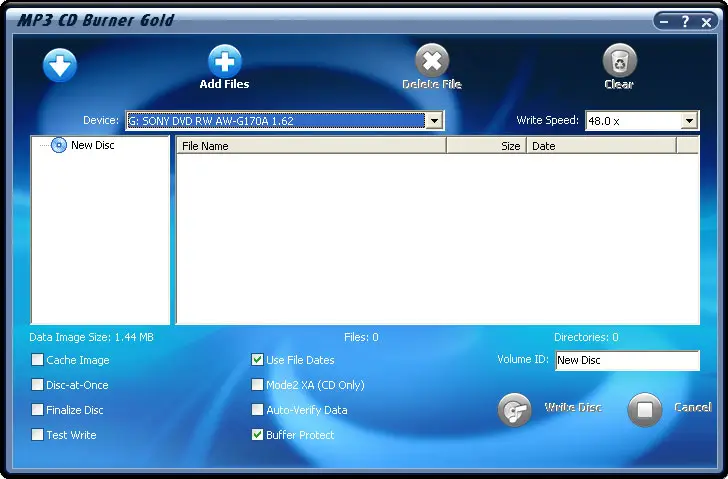This screenshot has height=479, width=728.
Task: Open the Device dropdown arrow
Action: tap(434, 121)
